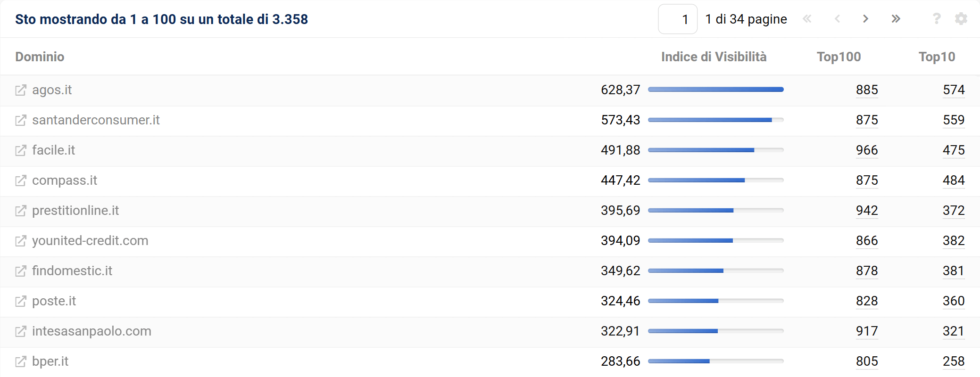
Task: Sort table by Top100 column header
Action: point(839,57)
